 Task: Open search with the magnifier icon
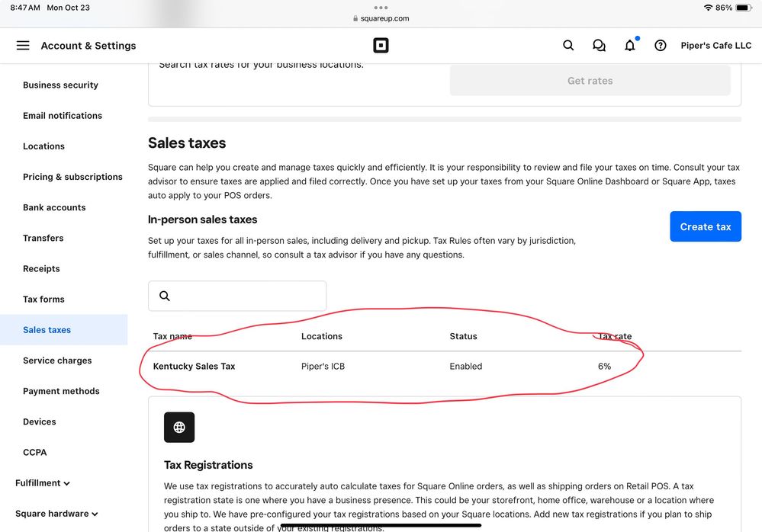click(568, 46)
